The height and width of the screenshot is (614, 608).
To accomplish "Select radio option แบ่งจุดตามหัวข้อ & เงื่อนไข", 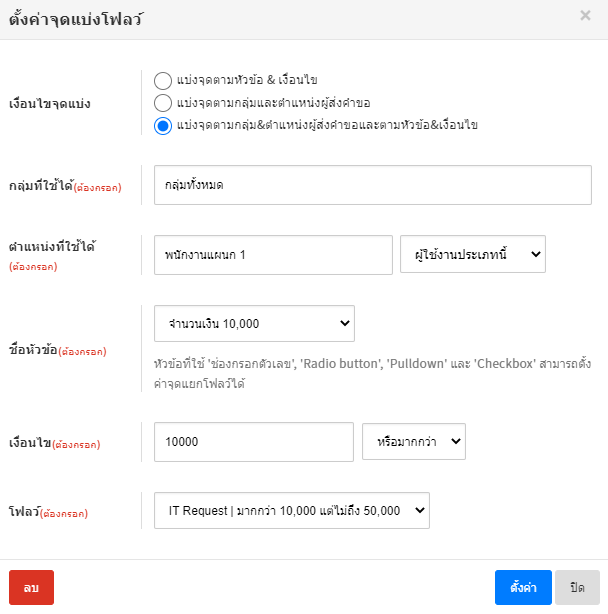I will tap(163, 80).
